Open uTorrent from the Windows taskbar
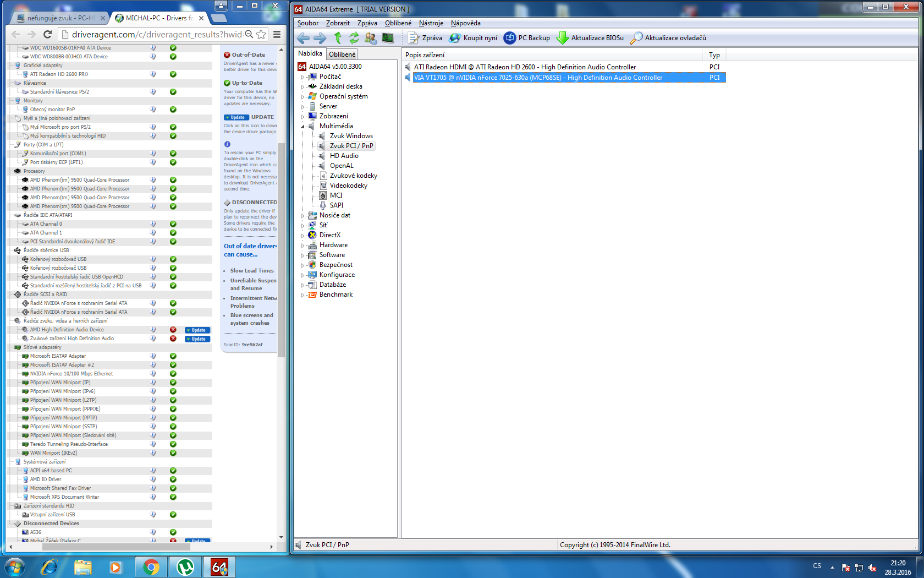924x578 pixels. pos(185,567)
